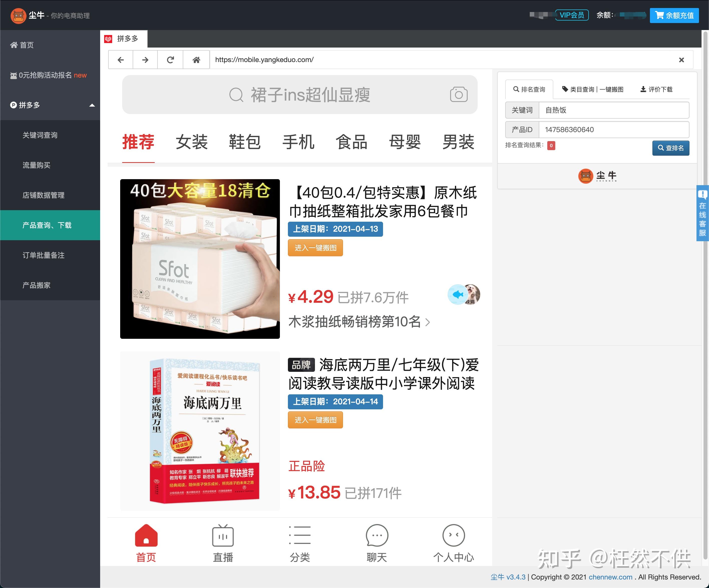Image resolution: width=709 pixels, height=588 pixels.
Task: Open 木浆抽纸畅销榜第10名 ranking chevron
Action: click(428, 322)
